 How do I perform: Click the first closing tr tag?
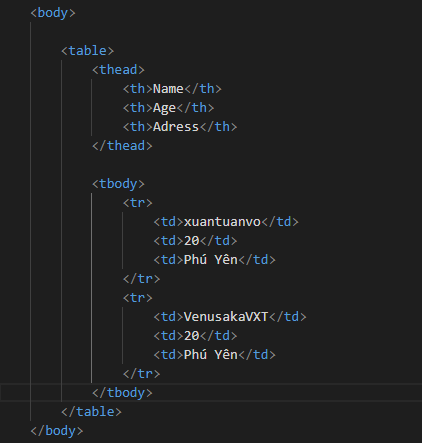[141, 279]
